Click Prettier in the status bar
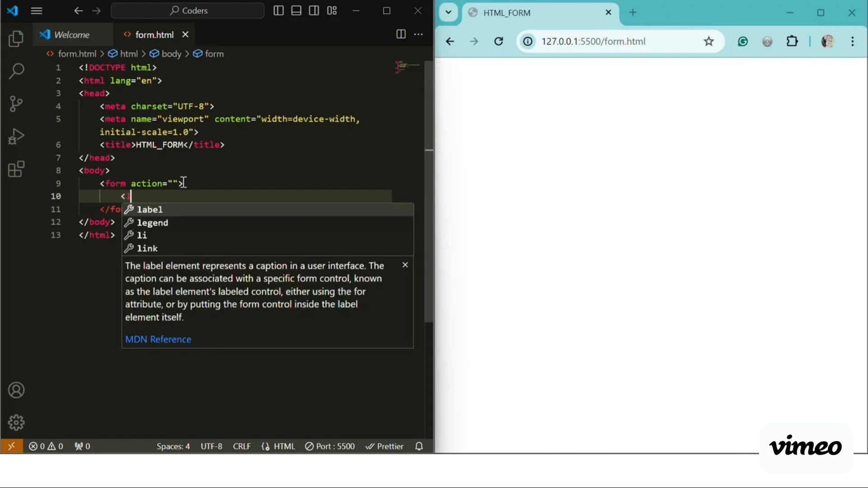 pos(384,446)
